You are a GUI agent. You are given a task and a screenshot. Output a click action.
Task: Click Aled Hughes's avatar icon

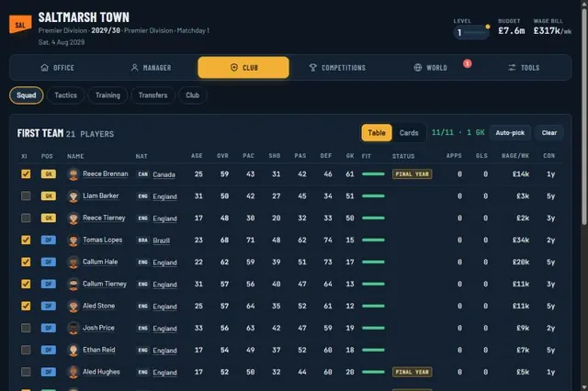[73, 373]
